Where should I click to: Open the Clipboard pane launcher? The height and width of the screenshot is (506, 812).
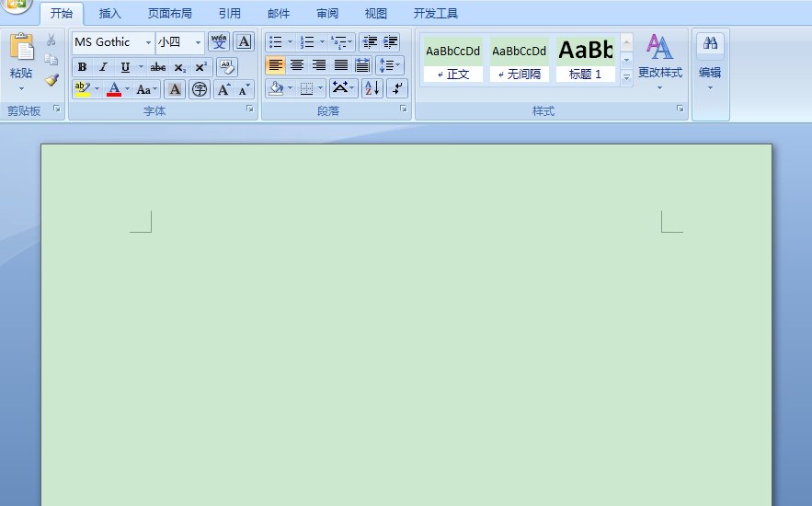pyautogui.click(x=57, y=109)
